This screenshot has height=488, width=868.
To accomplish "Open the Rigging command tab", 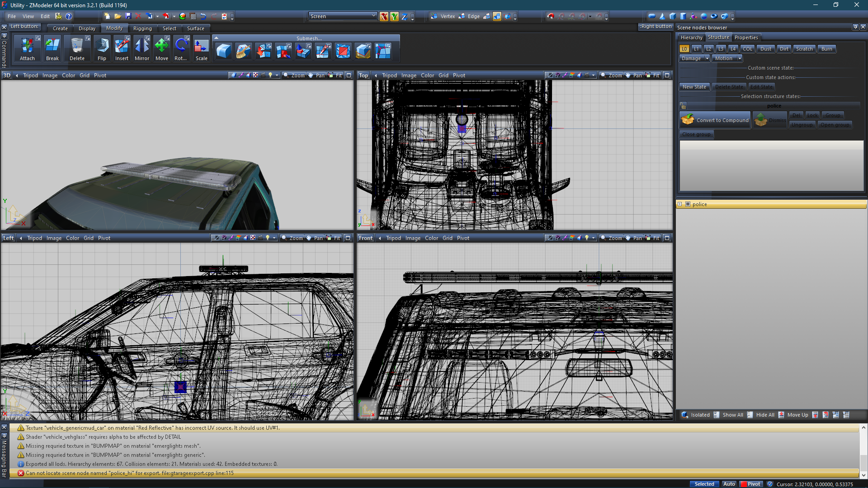I will [x=142, y=28].
